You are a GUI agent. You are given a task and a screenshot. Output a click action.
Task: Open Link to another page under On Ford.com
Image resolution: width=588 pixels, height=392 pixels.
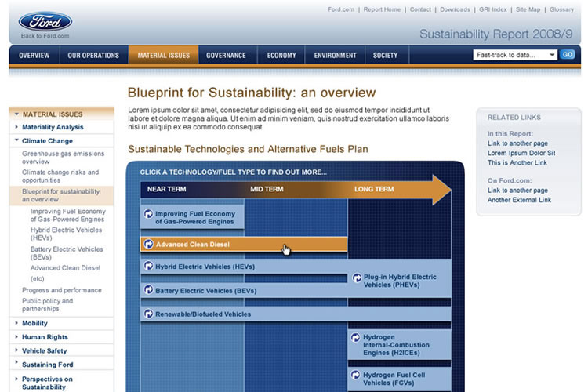click(517, 191)
